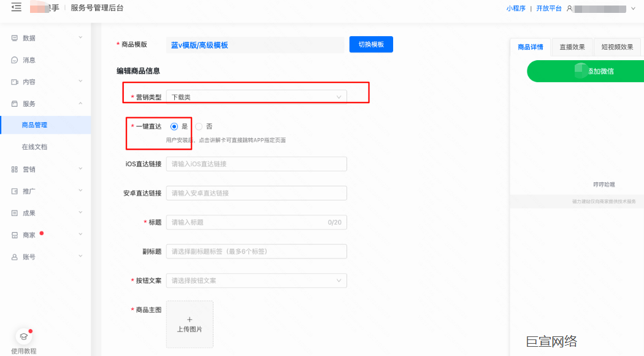
Task: Open 商品管理 in the sidebar
Action: coord(45,125)
